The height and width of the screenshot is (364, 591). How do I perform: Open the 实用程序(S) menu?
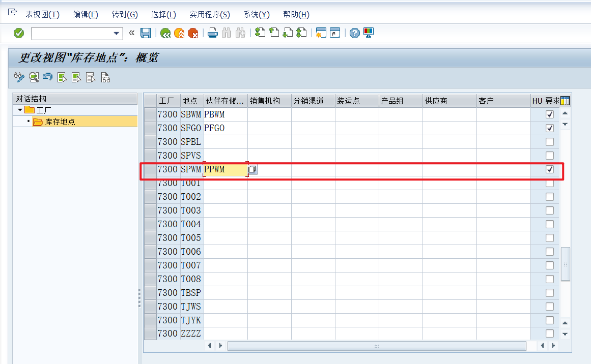(x=210, y=14)
